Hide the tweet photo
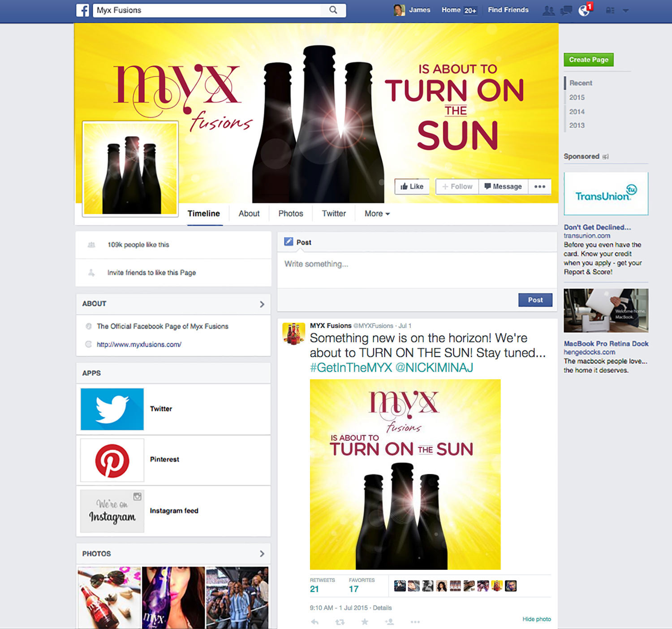Screen dimensions: 672x629 coord(536,619)
